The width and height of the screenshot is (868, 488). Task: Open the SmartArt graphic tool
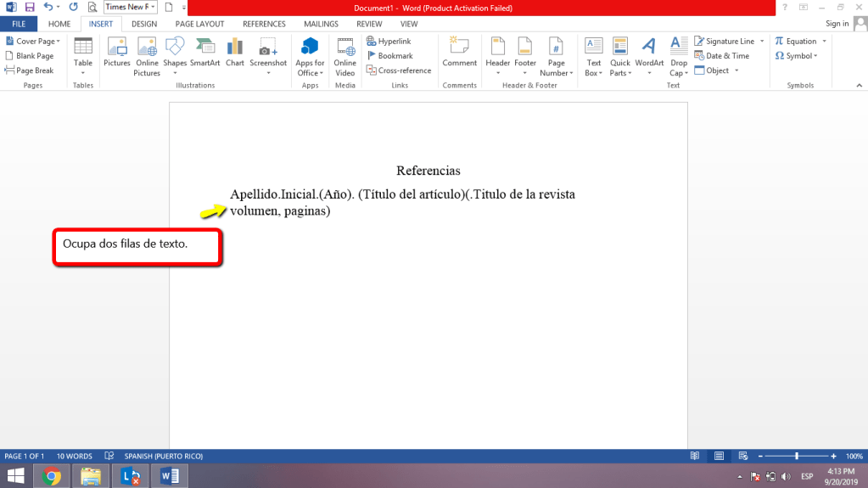pos(204,53)
